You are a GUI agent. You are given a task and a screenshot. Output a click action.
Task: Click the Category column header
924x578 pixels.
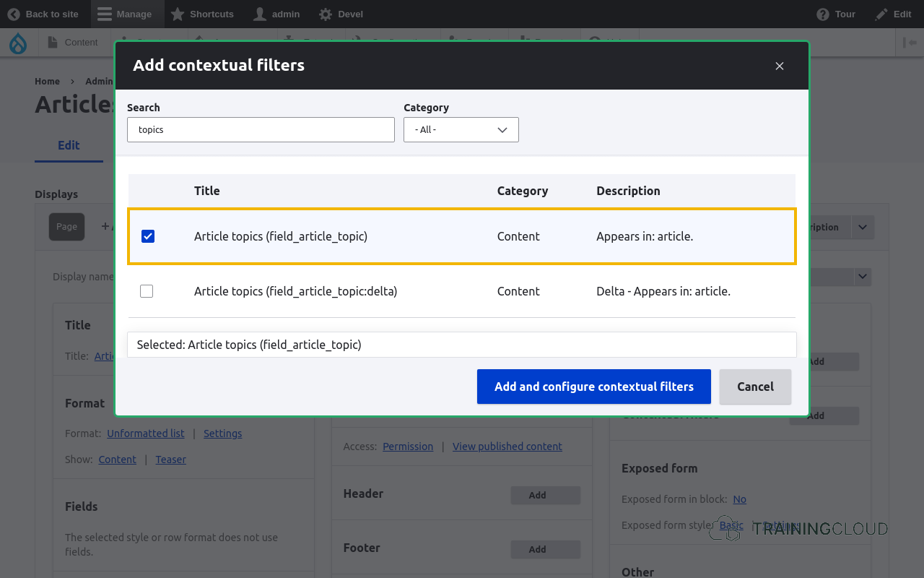pos(523,191)
